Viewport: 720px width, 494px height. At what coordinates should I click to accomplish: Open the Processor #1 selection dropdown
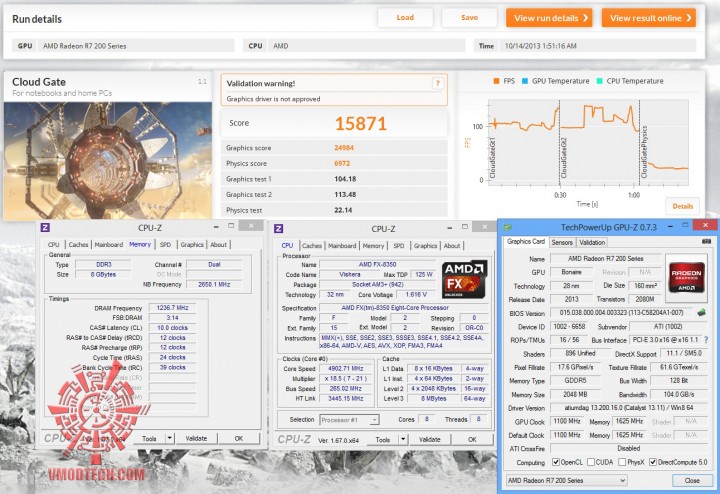point(349,420)
